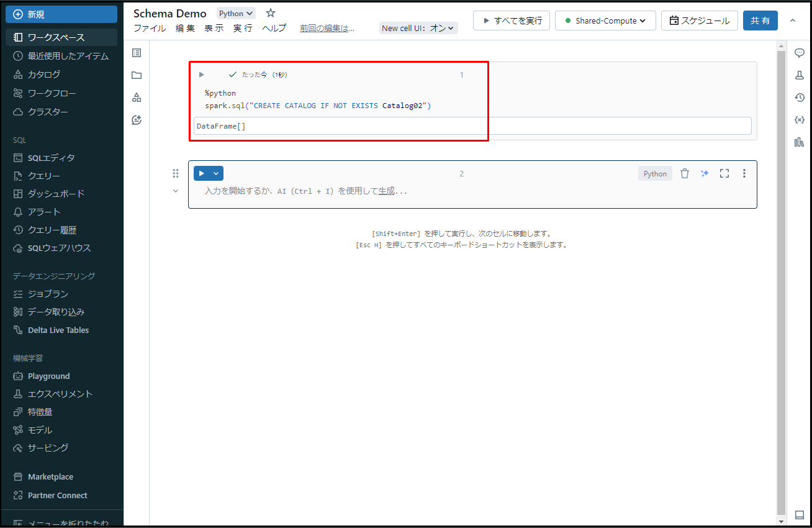Click the サービング sidebar icon
The height and width of the screenshot is (528, 812).
tap(18, 448)
